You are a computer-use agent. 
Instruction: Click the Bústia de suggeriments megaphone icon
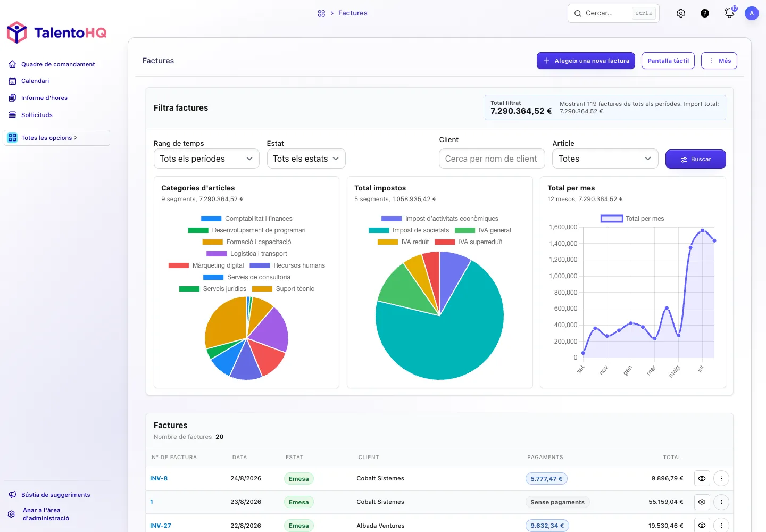[x=12, y=495]
